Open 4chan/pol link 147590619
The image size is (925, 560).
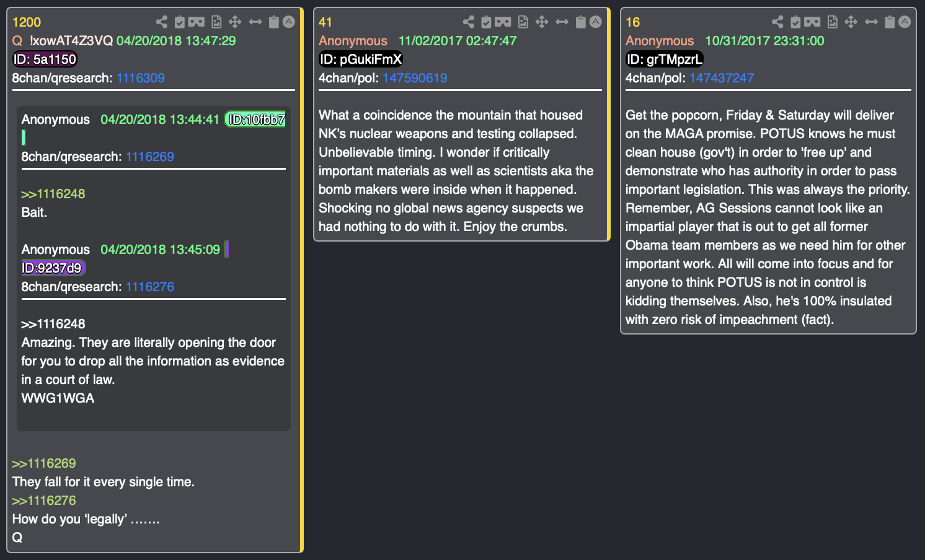coord(415,78)
